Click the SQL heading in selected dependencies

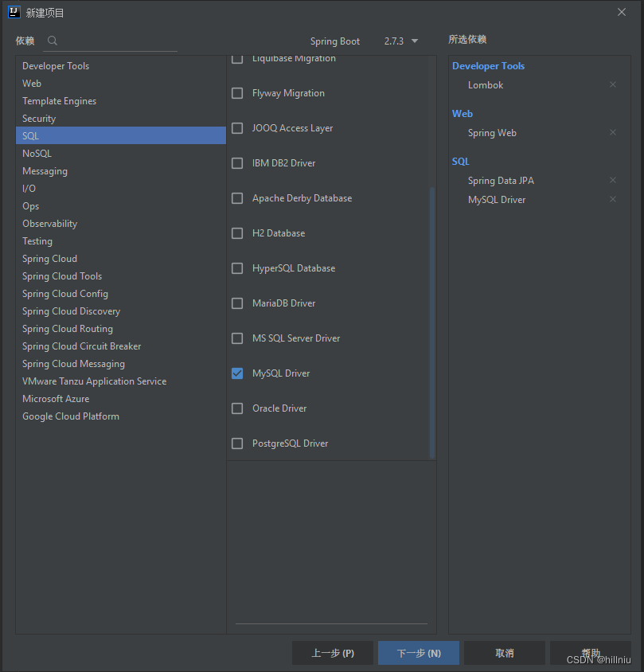461,162
